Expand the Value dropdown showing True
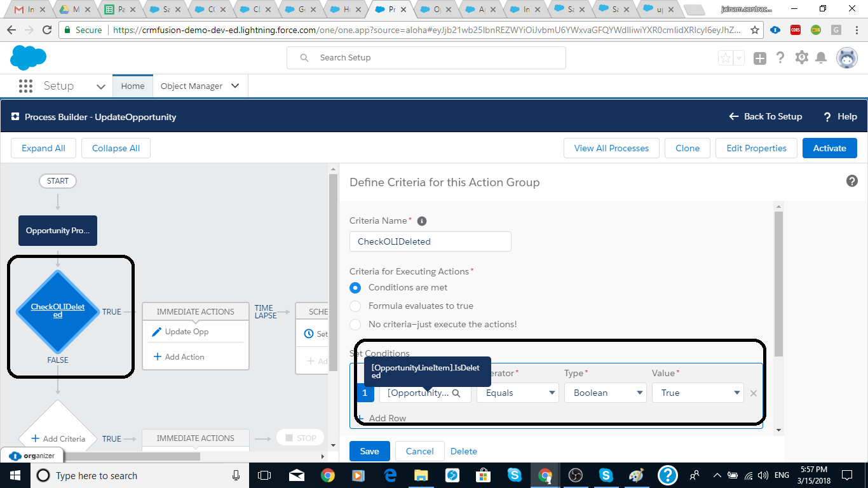This screenshot has height=488, width=868. point(697,393)
